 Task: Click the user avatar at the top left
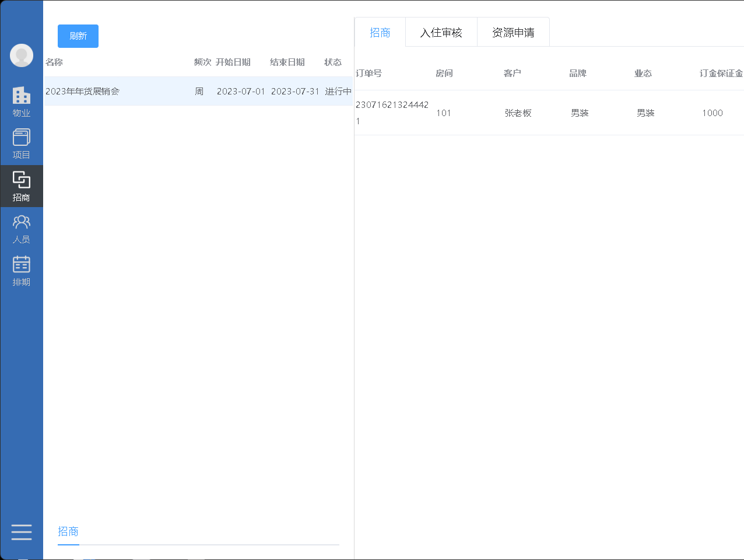[22, 56]
